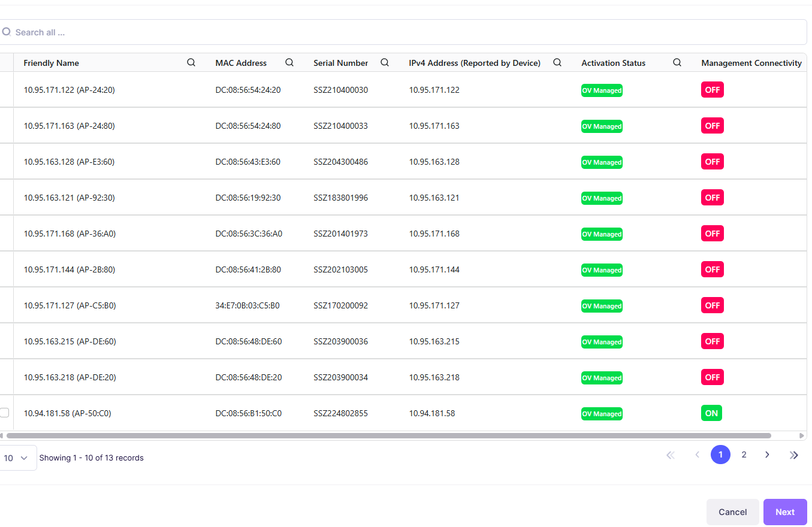Click the Serial Number column search icon

coord(385,62)
